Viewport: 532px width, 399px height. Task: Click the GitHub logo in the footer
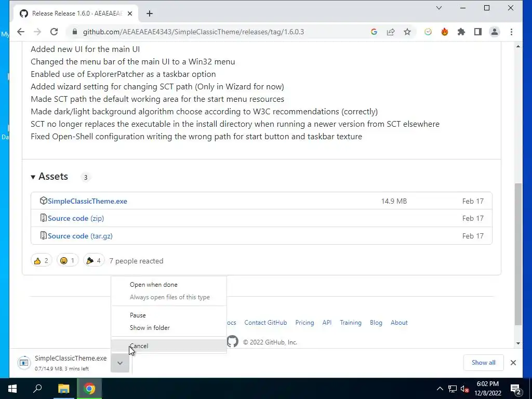click(232, 341)
